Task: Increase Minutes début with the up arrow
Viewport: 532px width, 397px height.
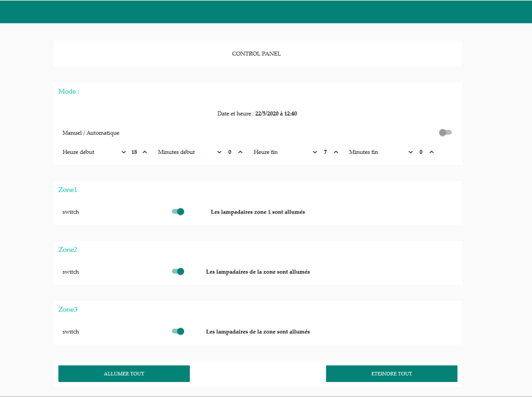Action: coord(240,152)
